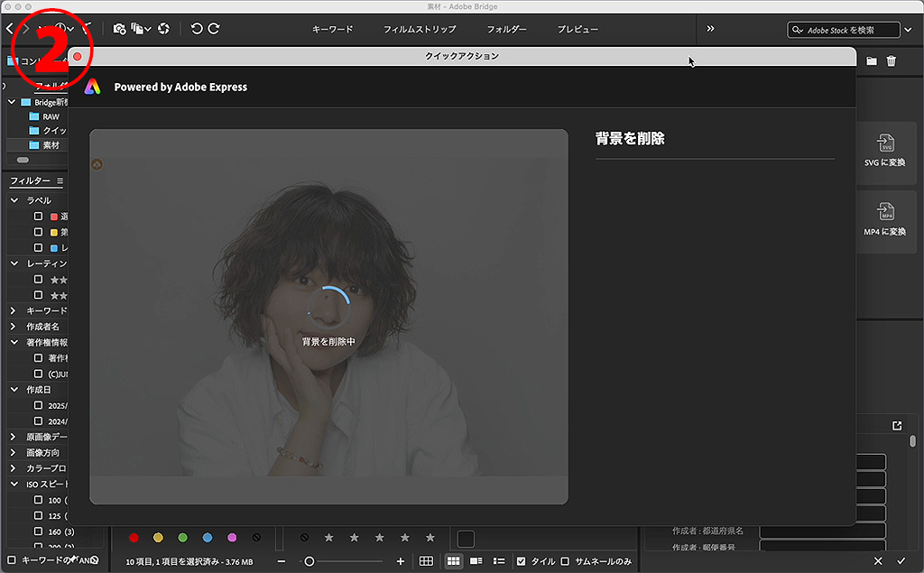Click the rotate clockwise icon

(x=214, y=29)
